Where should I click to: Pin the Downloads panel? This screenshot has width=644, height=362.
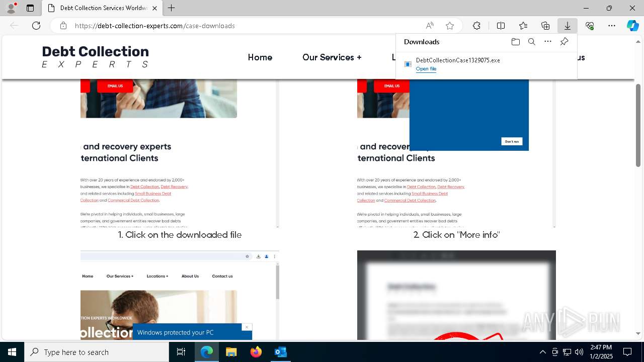coord(564,42)
